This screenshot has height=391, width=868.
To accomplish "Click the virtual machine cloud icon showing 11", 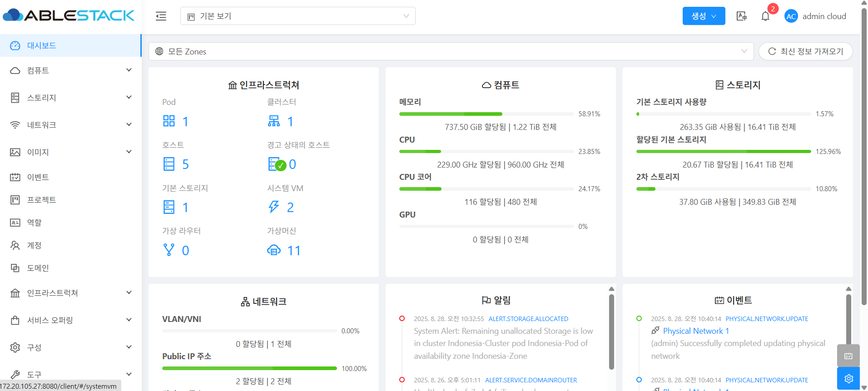I will pyautogui.click(x=274, y=250).
